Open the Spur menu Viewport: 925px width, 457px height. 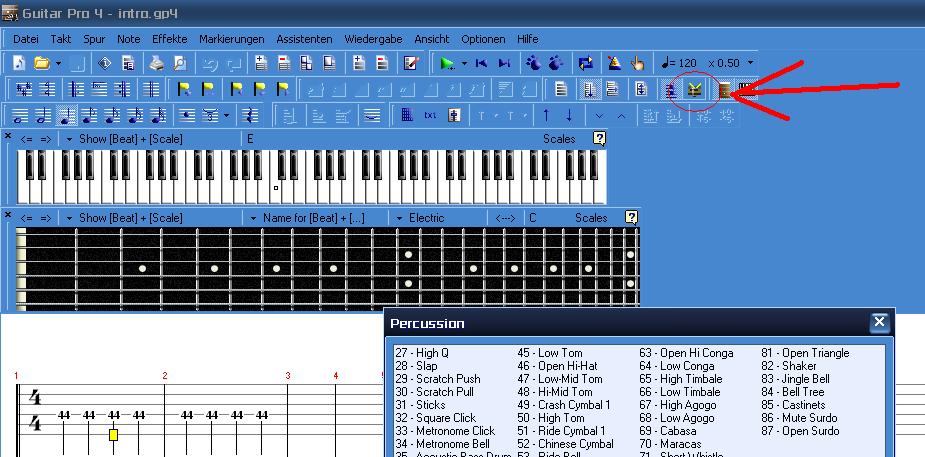click(94, 39)
